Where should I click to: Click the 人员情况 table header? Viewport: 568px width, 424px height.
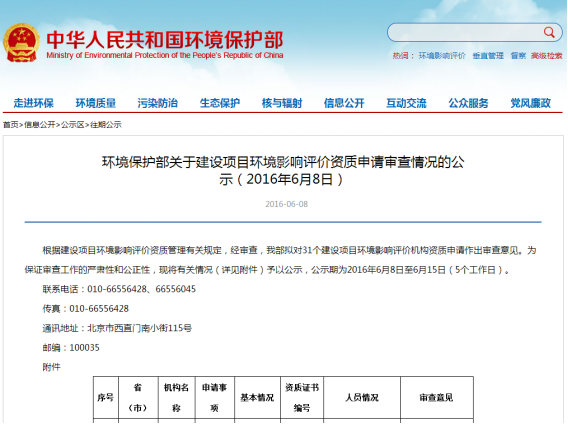(x=362, y=398)
